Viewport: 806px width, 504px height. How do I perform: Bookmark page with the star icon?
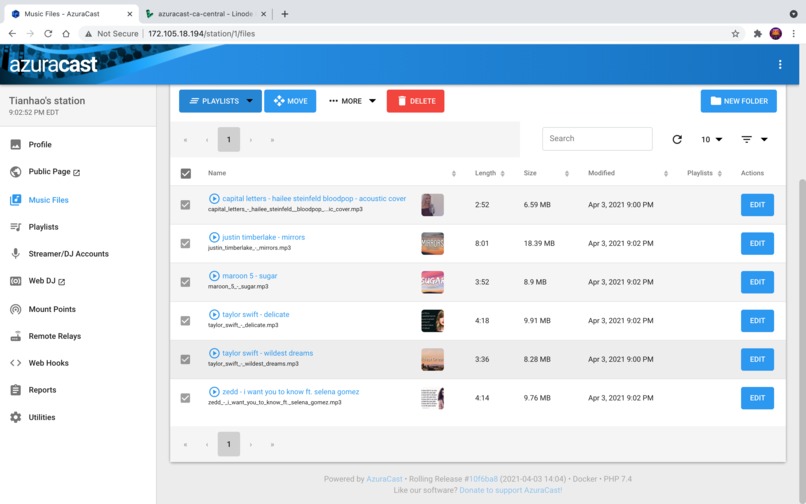pos(735,33)
